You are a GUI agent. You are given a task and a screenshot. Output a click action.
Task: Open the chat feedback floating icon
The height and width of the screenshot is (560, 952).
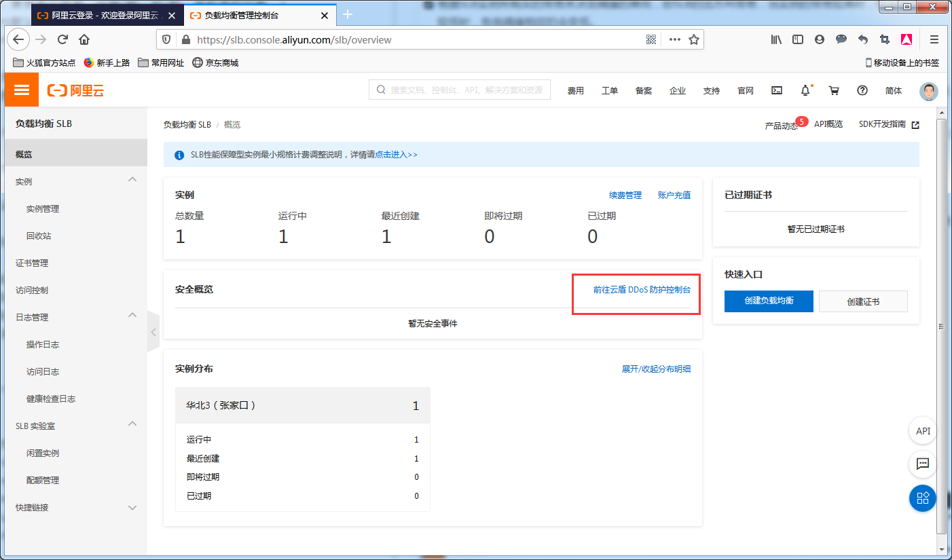(923, 464)
